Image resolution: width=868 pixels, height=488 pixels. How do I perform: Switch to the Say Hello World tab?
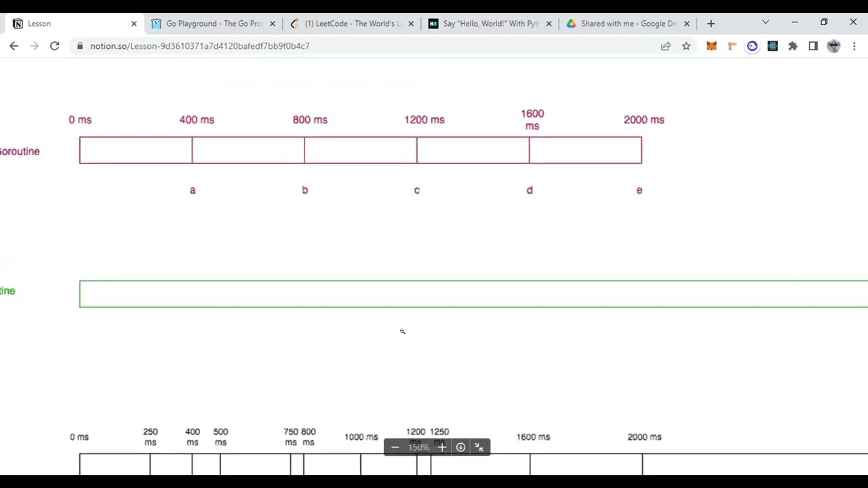491,23
